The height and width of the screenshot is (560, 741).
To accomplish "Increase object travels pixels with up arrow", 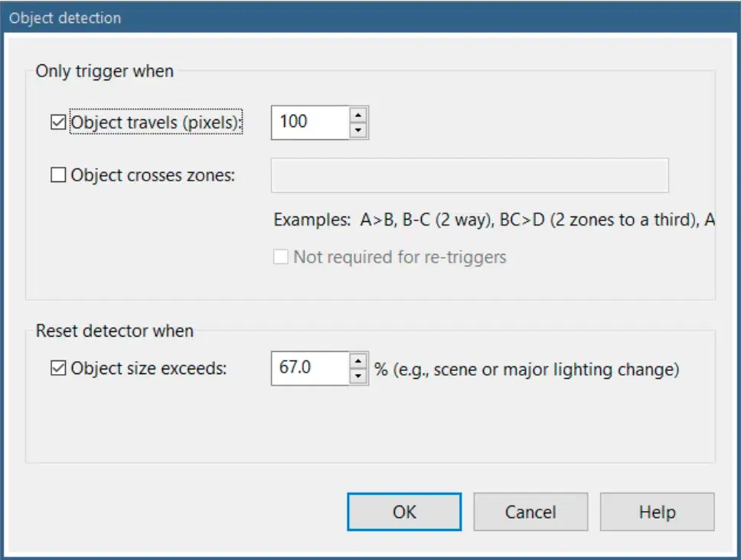I will (x=358, y=114).
